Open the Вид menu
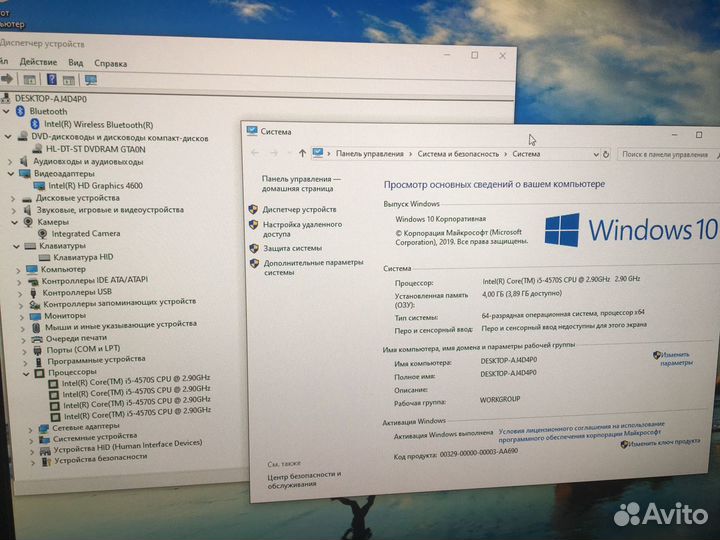 tap(76, 63)
